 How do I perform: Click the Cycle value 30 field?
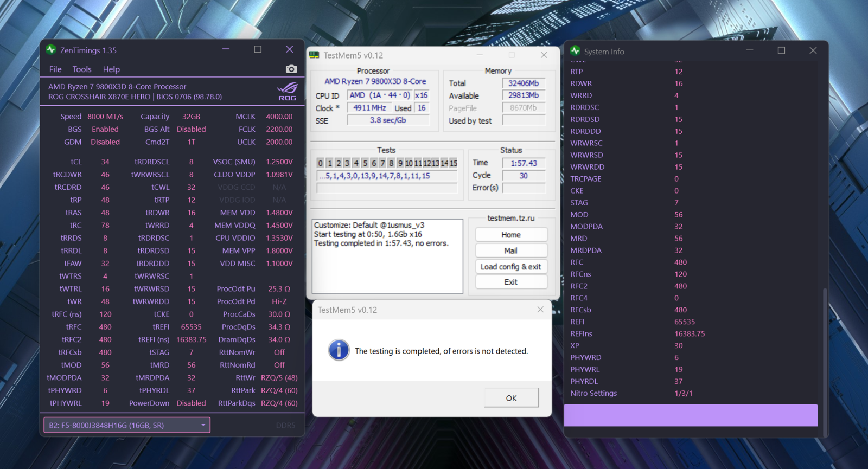pyautogui.click(x=524, y=175)
